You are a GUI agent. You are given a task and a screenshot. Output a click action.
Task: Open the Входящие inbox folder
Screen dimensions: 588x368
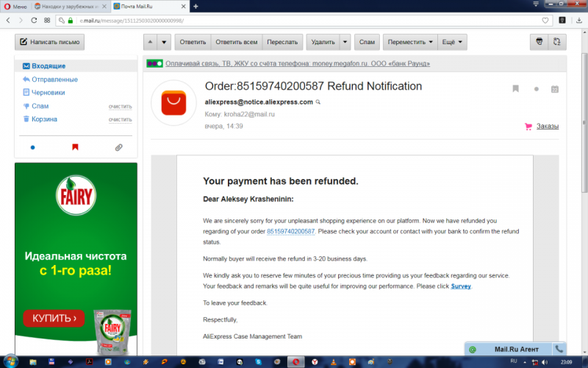(x=76, y=66)
